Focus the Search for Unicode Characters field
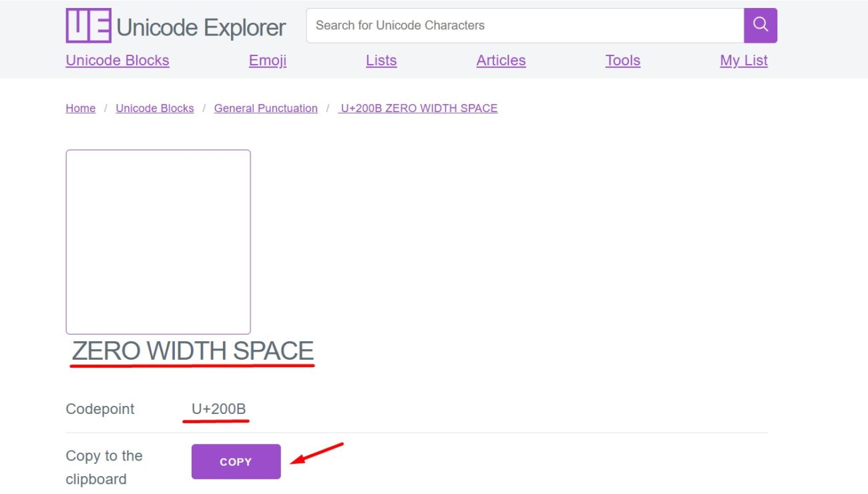Image resolution: width=868 pixels, height=494 pixels. (525, 25)
